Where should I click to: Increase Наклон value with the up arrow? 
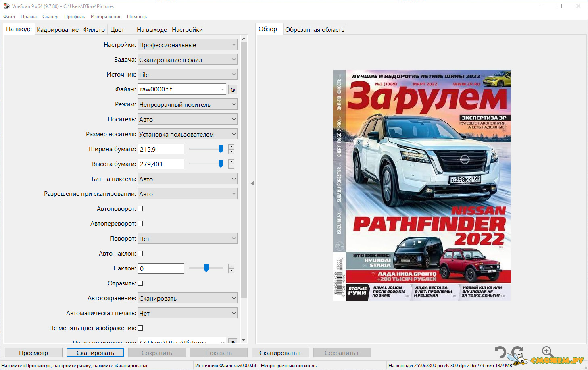(x=231, y=266)
